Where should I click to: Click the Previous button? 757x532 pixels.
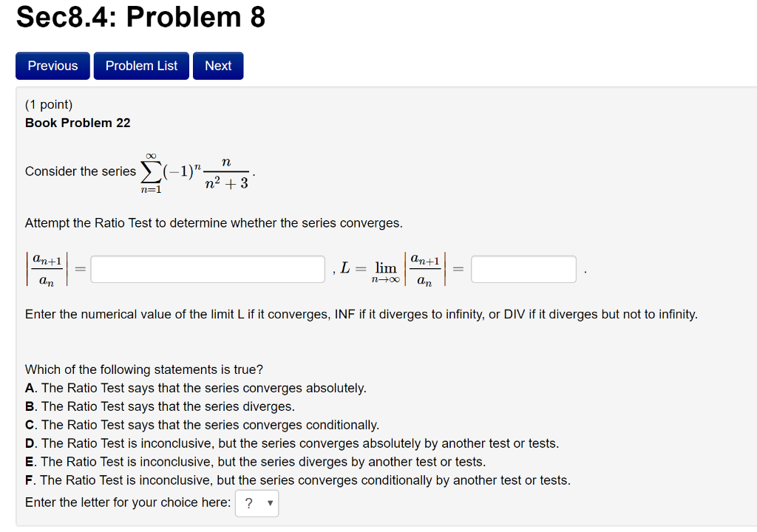(x=52, y=66)
